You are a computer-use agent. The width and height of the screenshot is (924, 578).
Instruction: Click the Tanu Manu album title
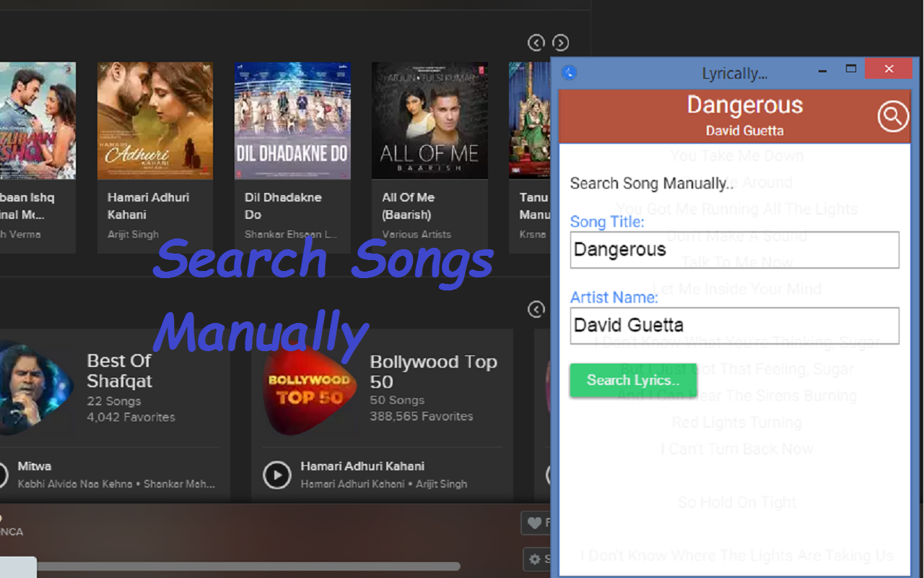[x=535, y=206]
